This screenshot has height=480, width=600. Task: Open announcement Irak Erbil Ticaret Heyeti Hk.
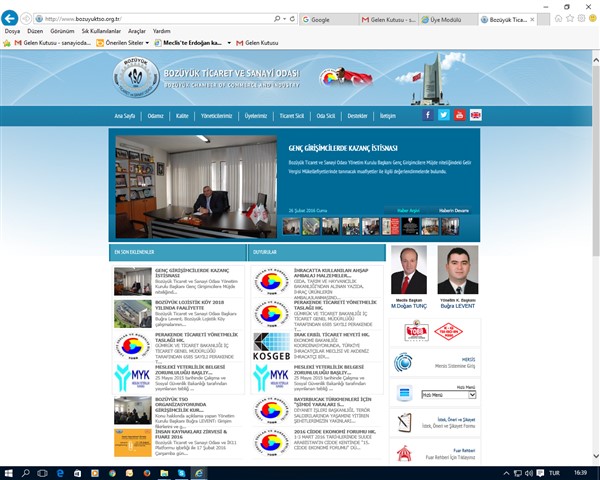tap(332, 334)
